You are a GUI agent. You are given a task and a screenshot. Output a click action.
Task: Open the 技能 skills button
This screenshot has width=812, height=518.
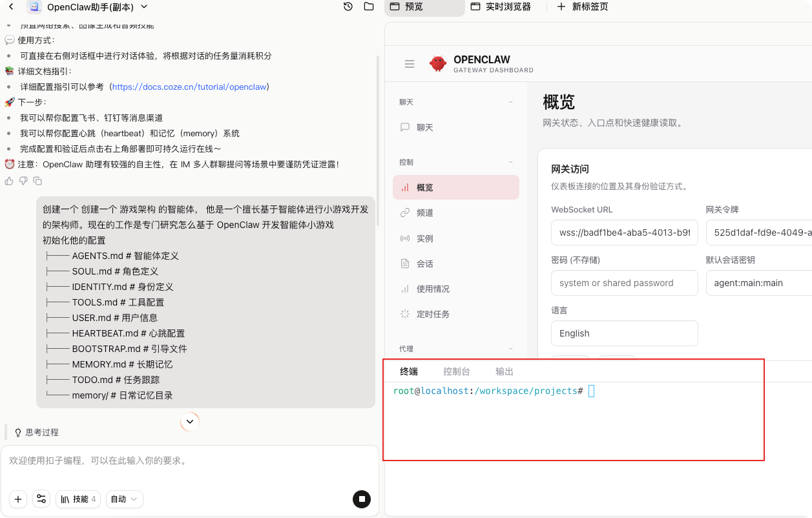coord(78,499)
